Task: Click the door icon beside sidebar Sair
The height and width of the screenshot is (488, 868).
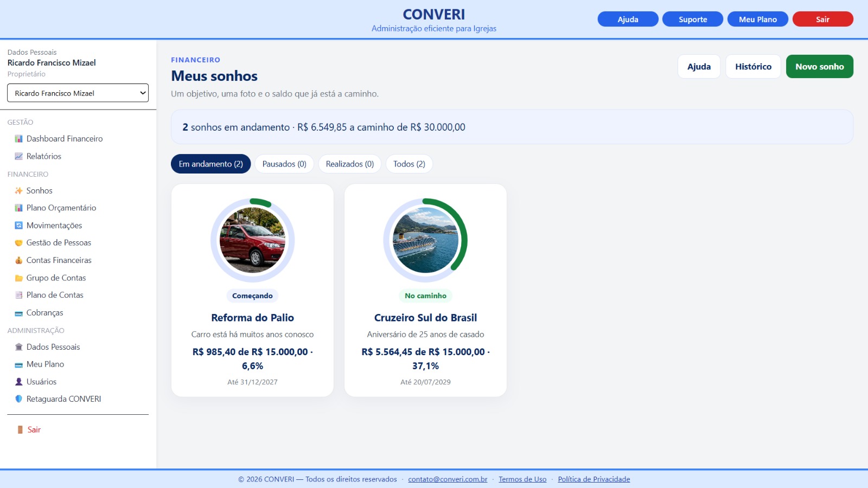Action: [x=20, y=429]
